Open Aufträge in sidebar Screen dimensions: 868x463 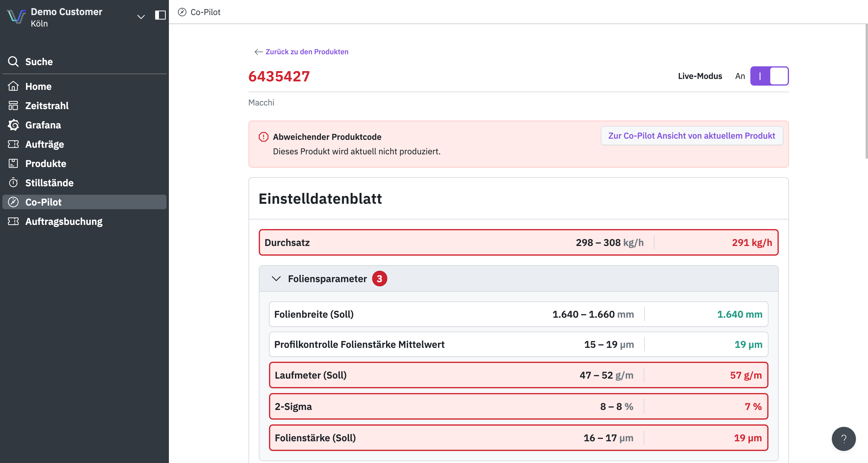[x=84, y=144]
